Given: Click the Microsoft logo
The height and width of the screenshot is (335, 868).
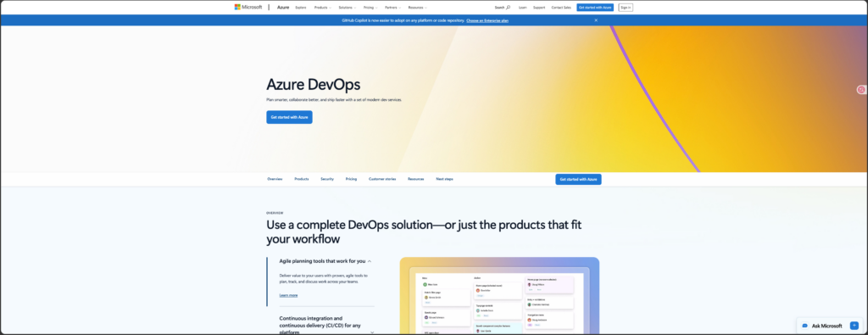Looking at the screenshot, I should pos(248,7).
